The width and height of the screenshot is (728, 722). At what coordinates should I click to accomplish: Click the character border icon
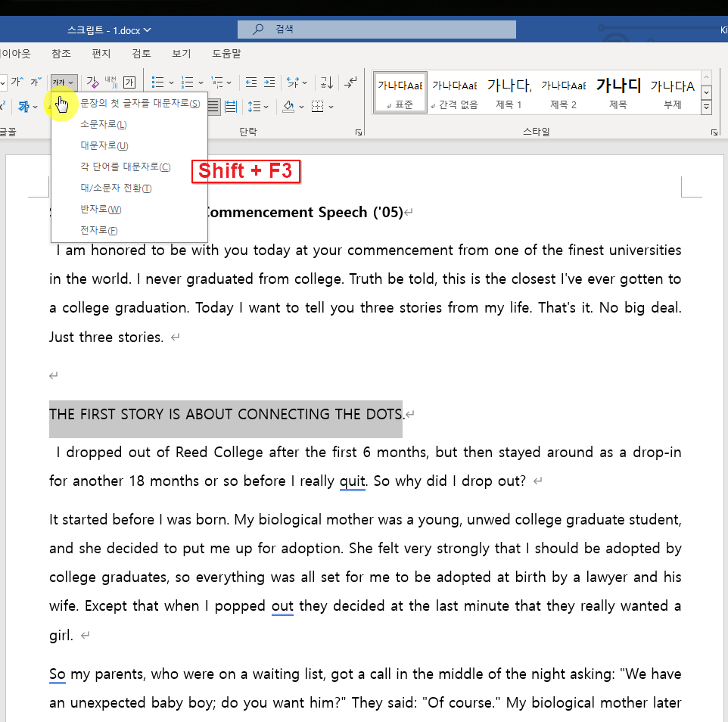[129, 82]
